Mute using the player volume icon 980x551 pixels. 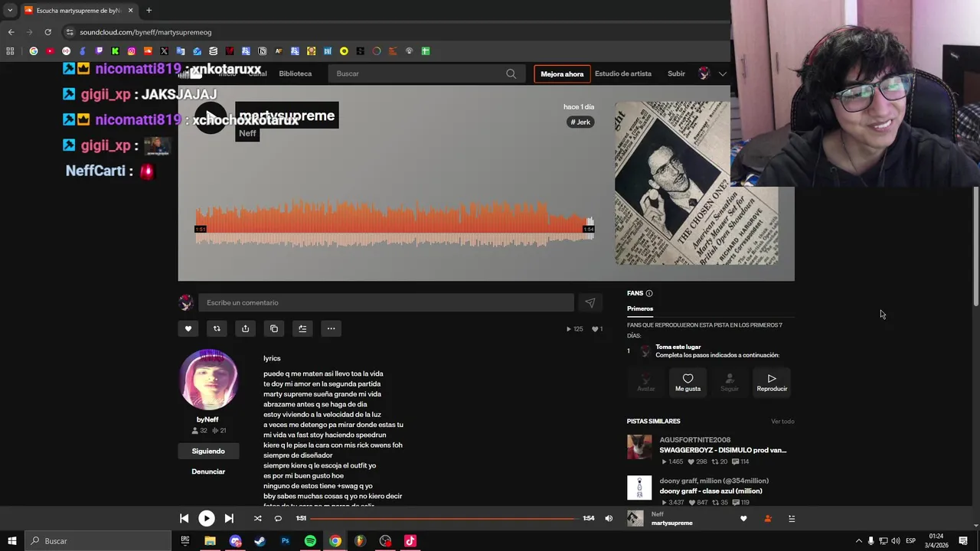click(x=609, y=519)
